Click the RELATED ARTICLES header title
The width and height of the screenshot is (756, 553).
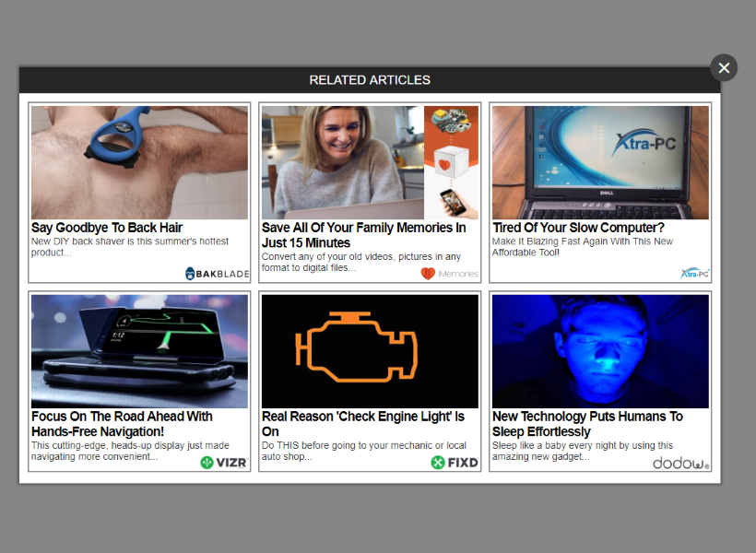(370, 80)
